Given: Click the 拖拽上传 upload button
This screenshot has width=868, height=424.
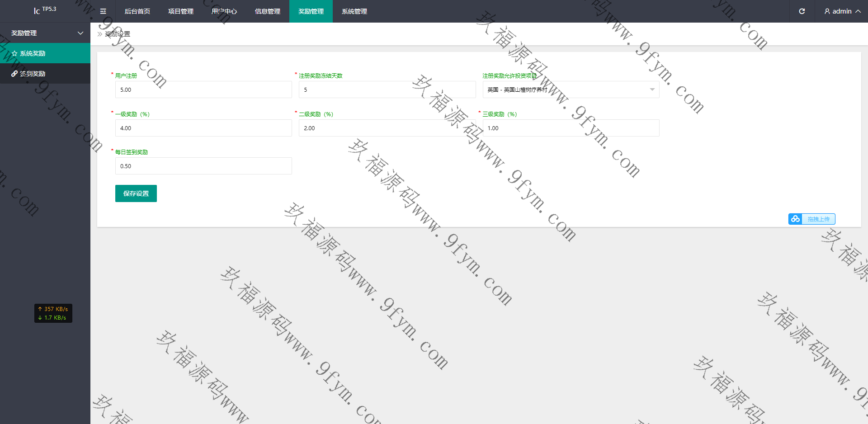Looking at the screenshot, I should [x=818, y=219].
